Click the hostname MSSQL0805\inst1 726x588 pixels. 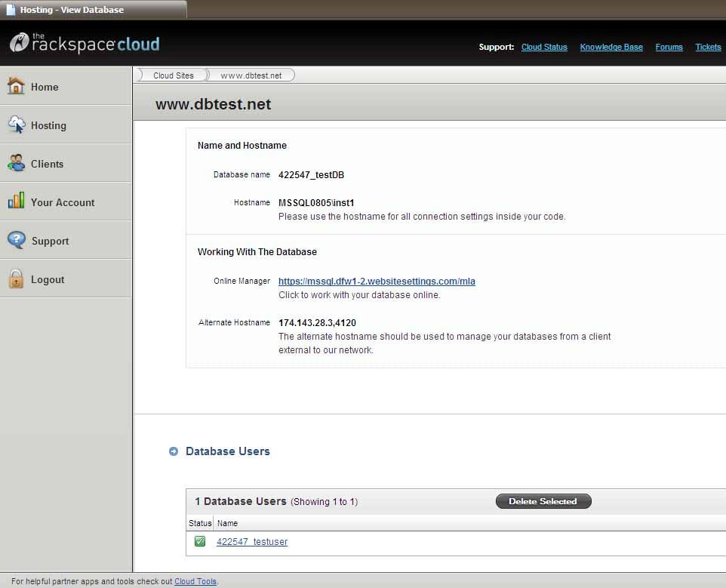coord(316,203)
